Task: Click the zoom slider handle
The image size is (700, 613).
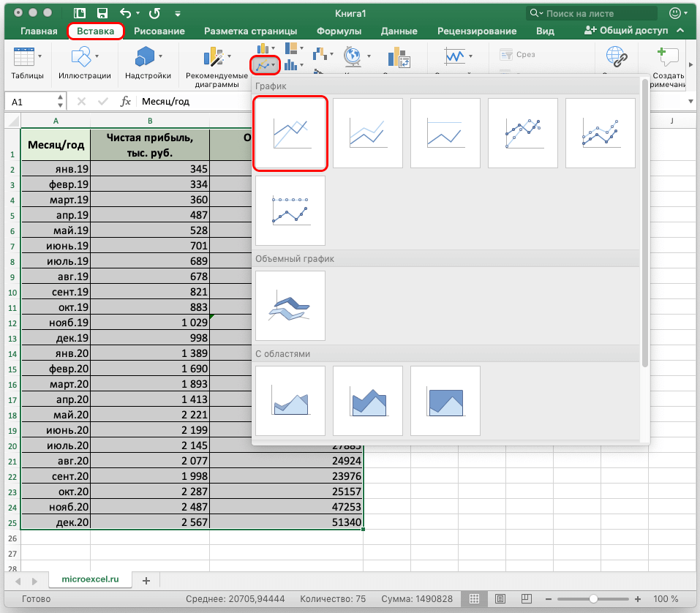Action: 593,598
